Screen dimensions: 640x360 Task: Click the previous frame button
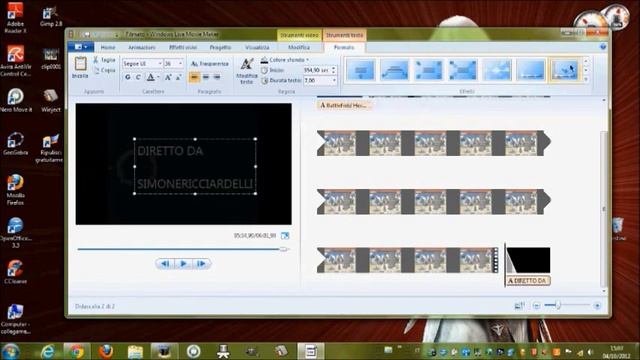[165, 264]
